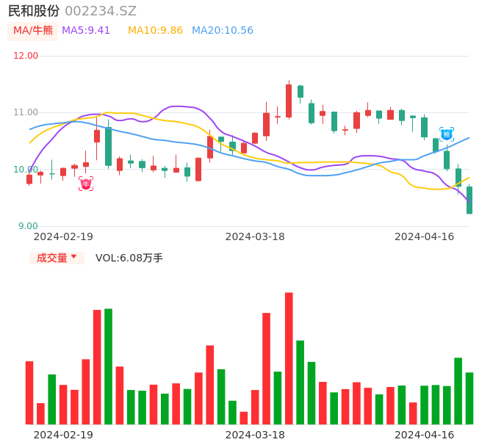Click the 2024-03-18 date under the price chart
504x445 pixels.
255,236
